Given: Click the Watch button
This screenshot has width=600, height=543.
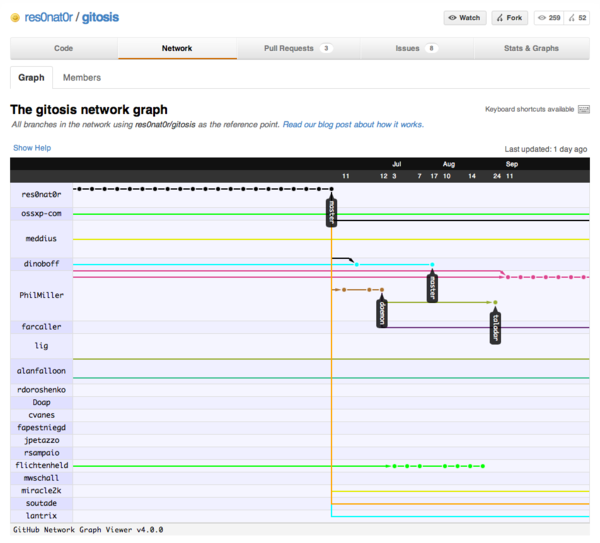Looking at the screenshot, I should point(465,18).
